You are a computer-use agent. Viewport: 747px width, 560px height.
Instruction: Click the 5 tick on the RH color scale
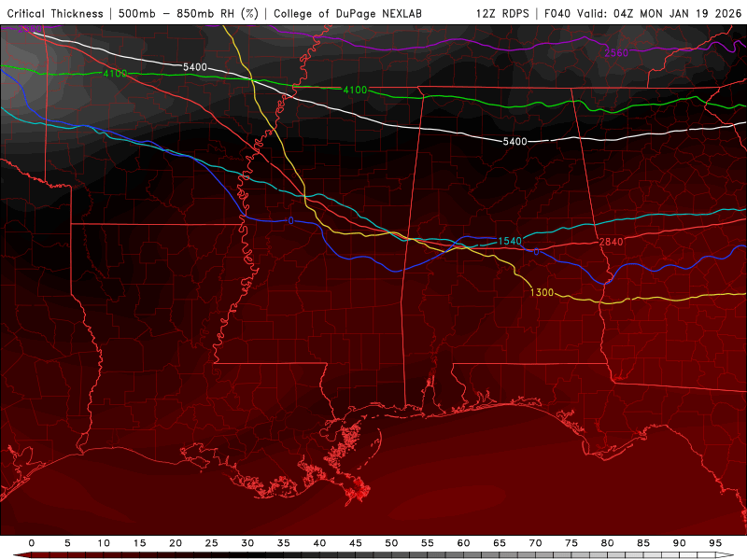67,543
